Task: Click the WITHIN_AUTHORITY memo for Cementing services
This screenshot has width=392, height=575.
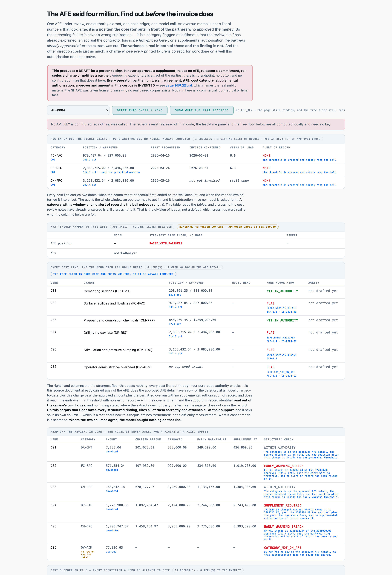Action: [x=282, y=291]
